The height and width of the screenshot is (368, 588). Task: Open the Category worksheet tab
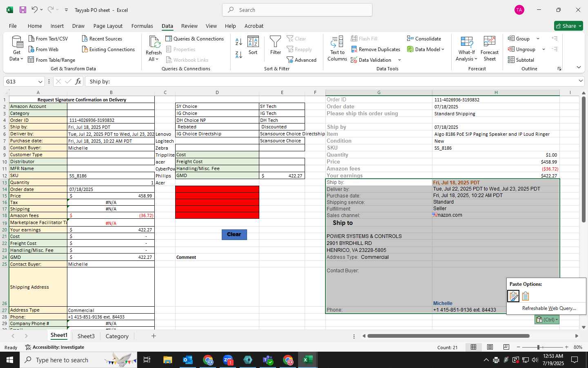pos(117,336)
